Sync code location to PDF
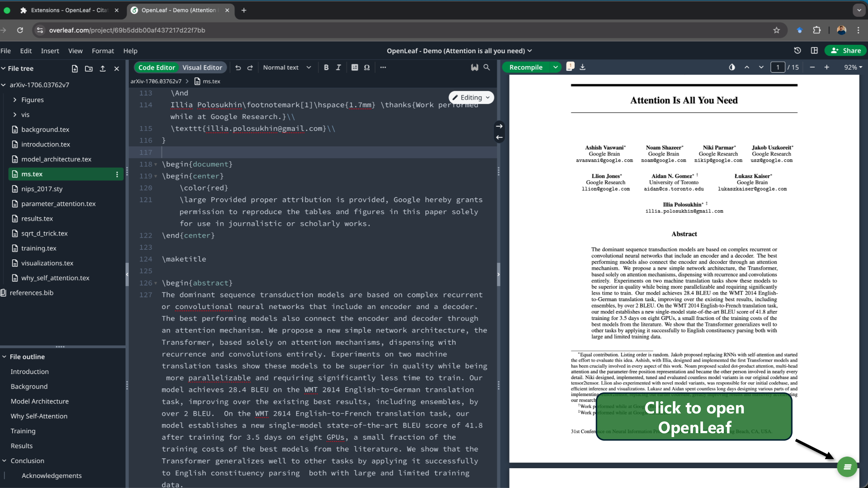 click(499, 126)
